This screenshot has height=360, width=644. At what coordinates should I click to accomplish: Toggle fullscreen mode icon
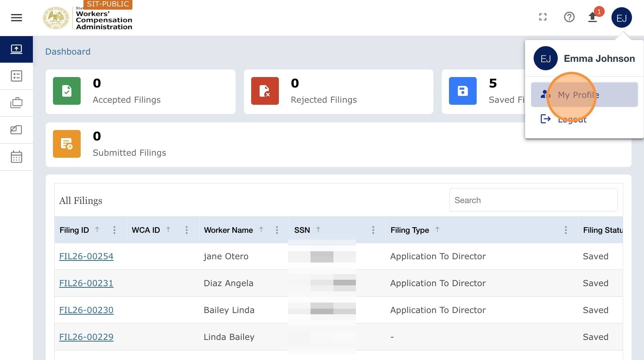[543, 17]
